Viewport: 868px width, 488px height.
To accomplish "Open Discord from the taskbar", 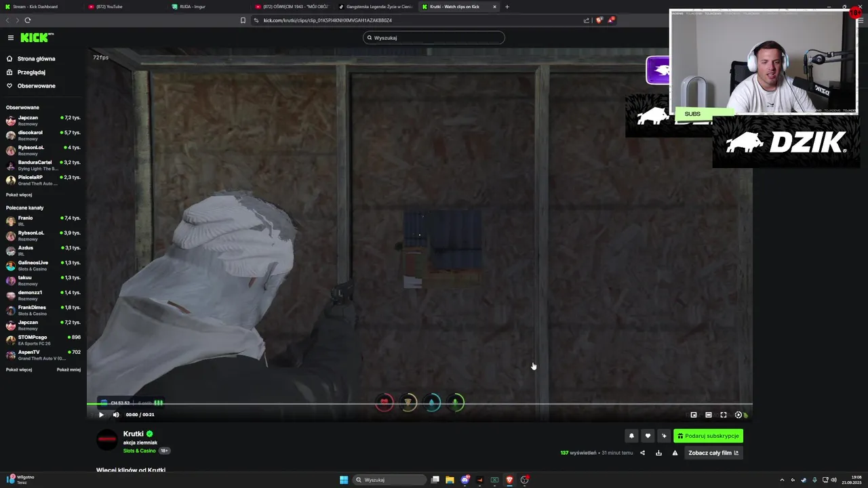I will (465, 480).
